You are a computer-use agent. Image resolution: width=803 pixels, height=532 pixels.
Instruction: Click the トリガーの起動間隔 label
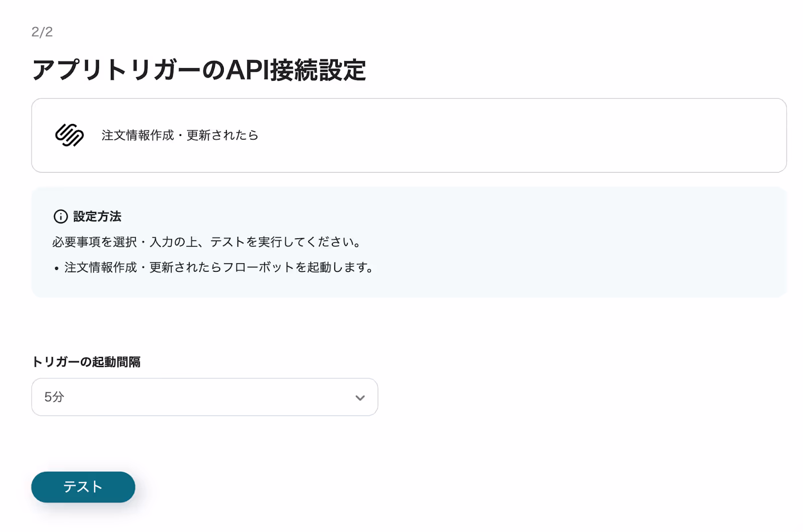pyautogui.click(x=86, y=362)
